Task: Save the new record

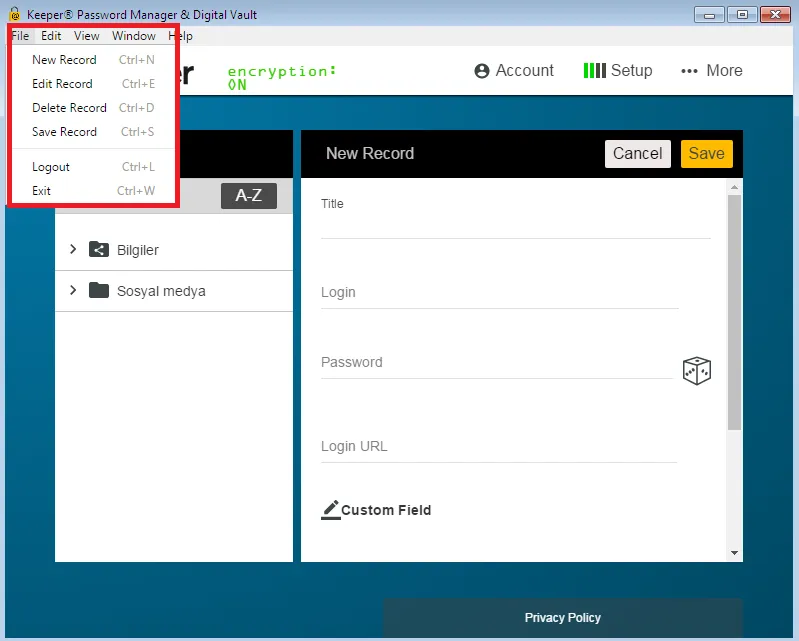Action: (706, 153)
